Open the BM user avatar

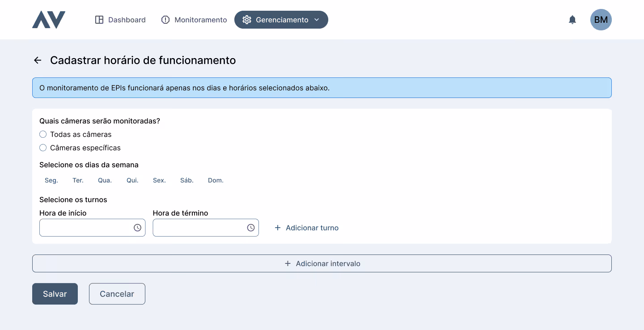pos(601,20)
